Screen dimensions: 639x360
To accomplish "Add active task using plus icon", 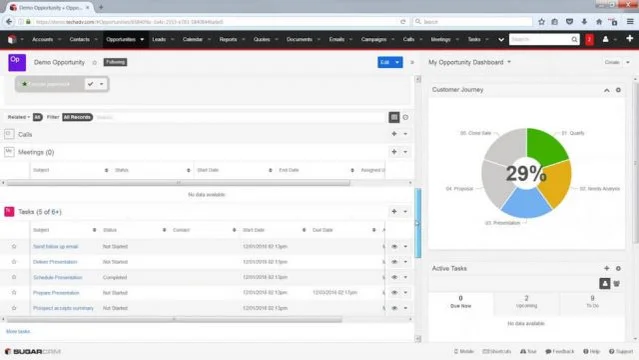I will (606, 268).
